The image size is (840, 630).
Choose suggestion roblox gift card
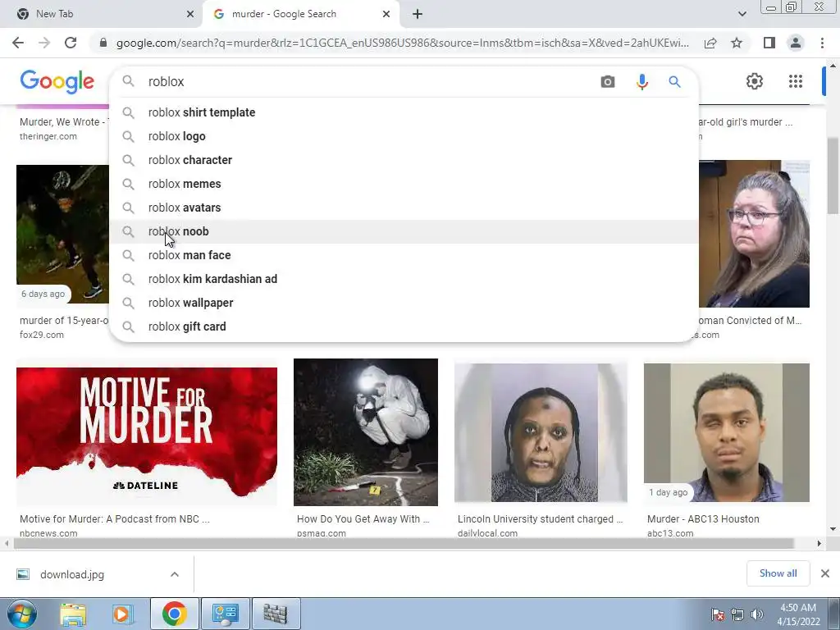404,326
